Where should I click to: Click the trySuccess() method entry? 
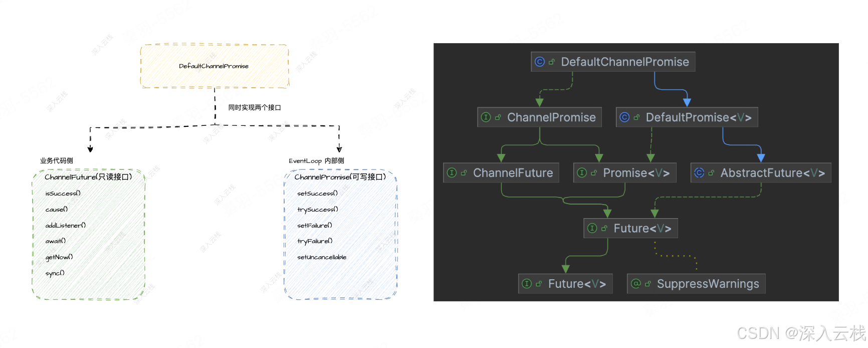pos(318,210)
